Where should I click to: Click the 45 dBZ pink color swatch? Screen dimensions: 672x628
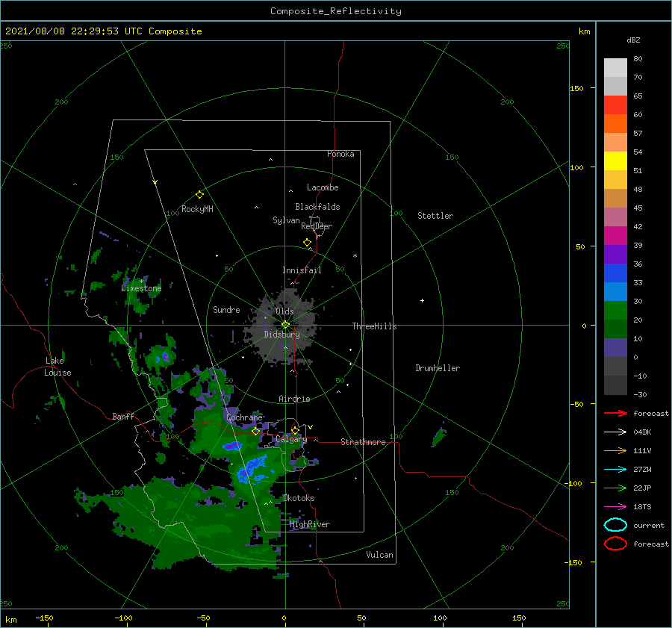pyautogui.click(x=615, y=217)
